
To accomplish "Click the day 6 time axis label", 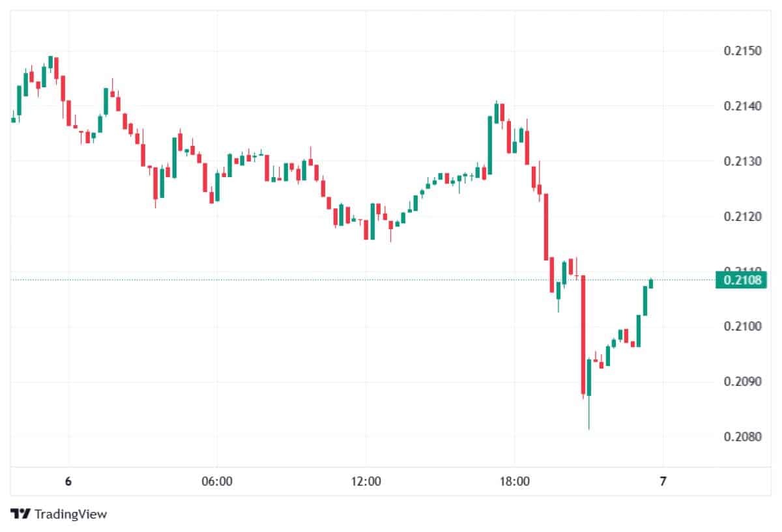I will click(x=68, y=481).
